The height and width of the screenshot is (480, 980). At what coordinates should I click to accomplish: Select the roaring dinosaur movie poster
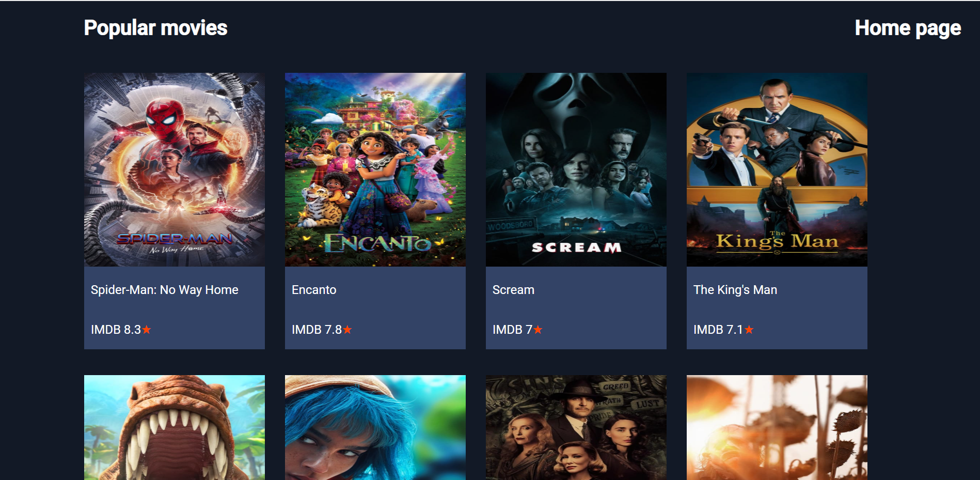tap(175, 427)
